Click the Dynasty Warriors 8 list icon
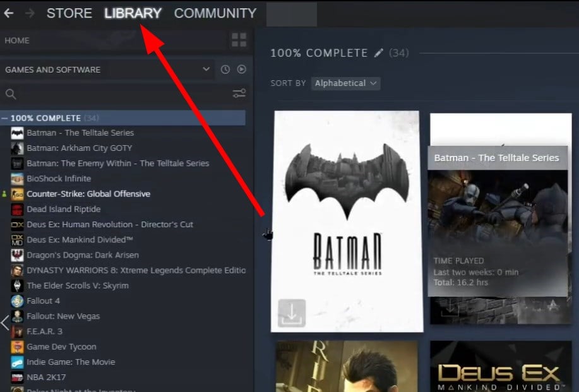 pyautogui.click(x=17, y=270)
